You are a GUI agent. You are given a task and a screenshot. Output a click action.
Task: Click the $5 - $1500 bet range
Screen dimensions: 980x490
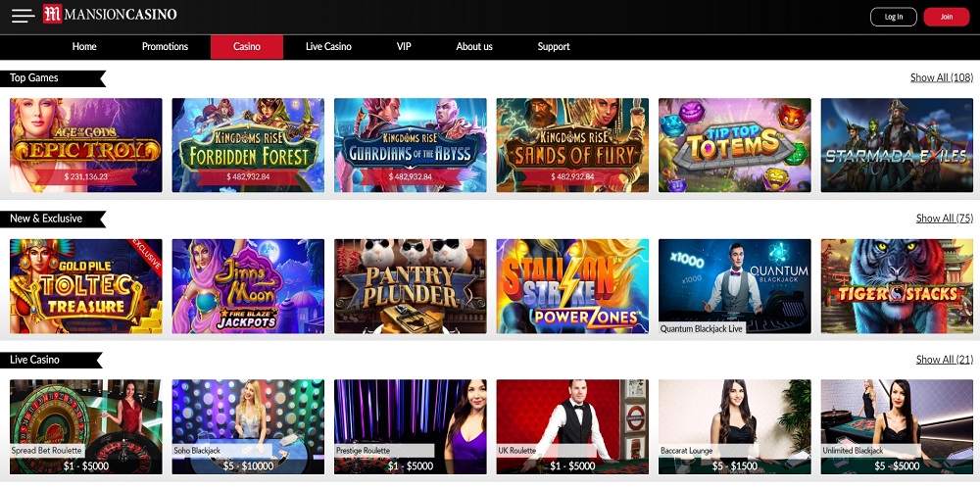[x=734, y=465]
